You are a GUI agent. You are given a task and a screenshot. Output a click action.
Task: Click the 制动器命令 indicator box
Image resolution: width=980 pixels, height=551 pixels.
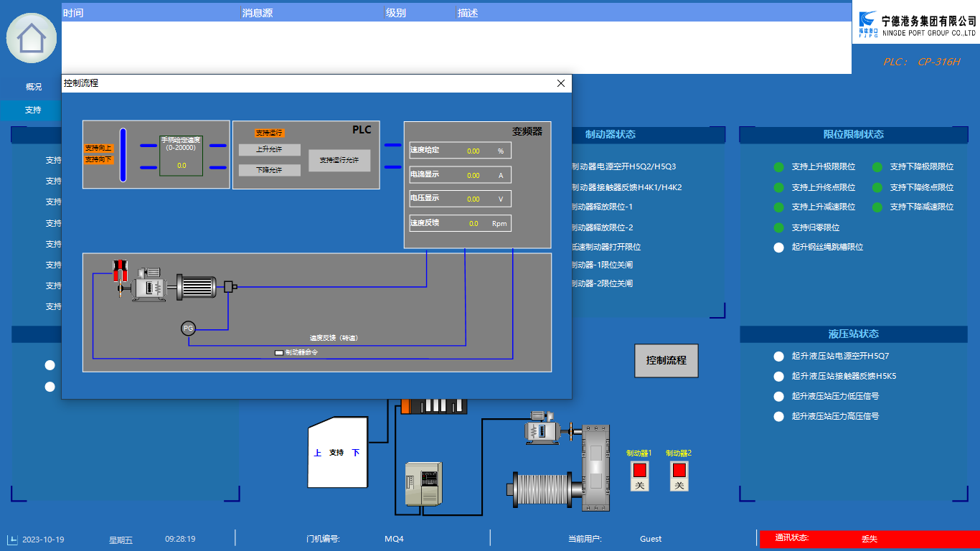pos(279,352)
